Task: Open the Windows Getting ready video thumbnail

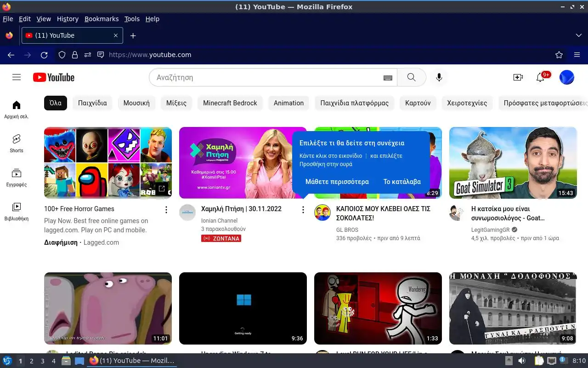Action: click(x=243, y=308)
